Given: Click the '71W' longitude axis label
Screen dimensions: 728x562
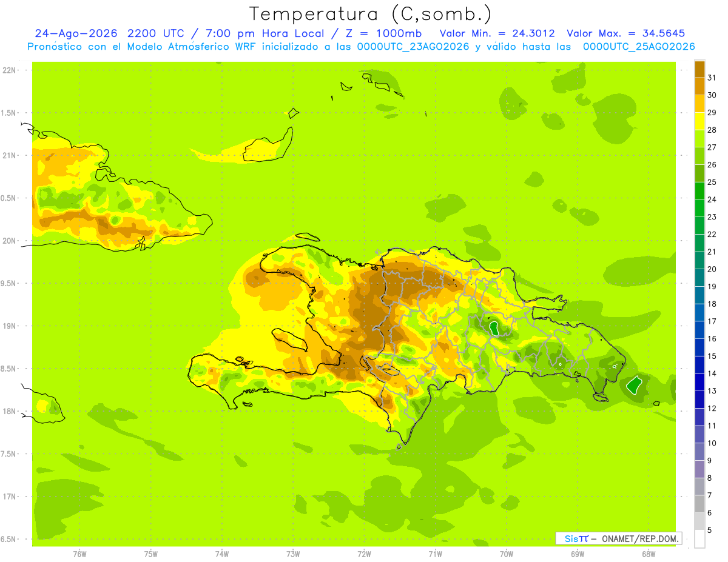Looking at the screenshot, I should pos(435,554).
